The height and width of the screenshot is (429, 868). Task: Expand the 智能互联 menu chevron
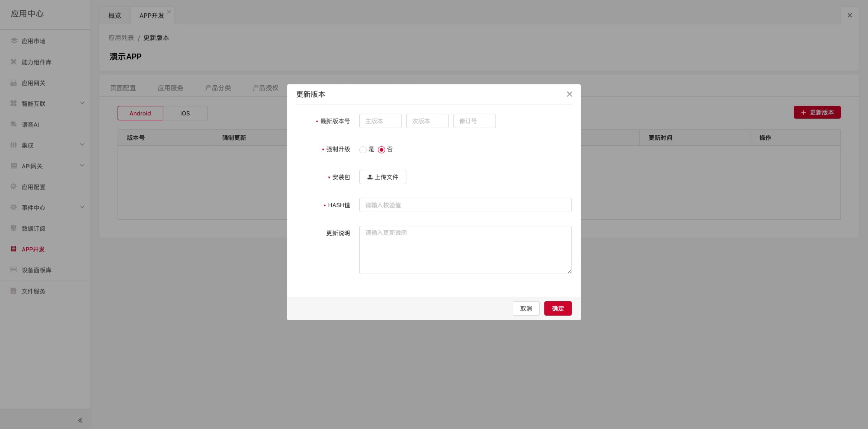click(82, 103)
